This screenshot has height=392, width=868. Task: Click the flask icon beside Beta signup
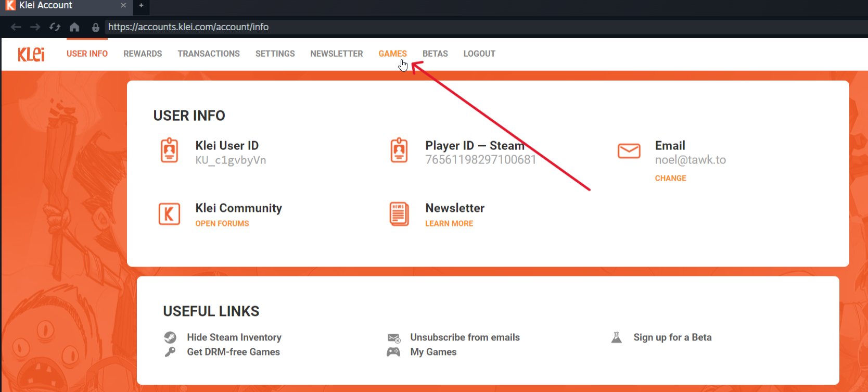click(617, 337)
